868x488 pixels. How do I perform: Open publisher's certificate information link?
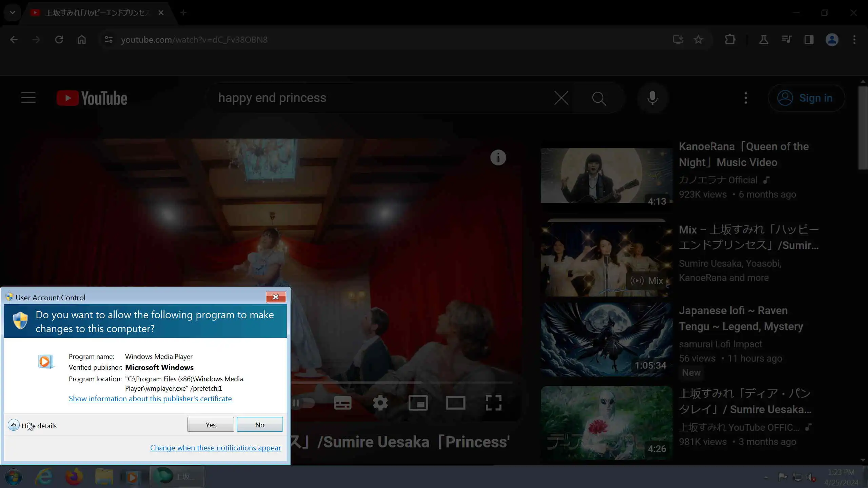[150, 399]
